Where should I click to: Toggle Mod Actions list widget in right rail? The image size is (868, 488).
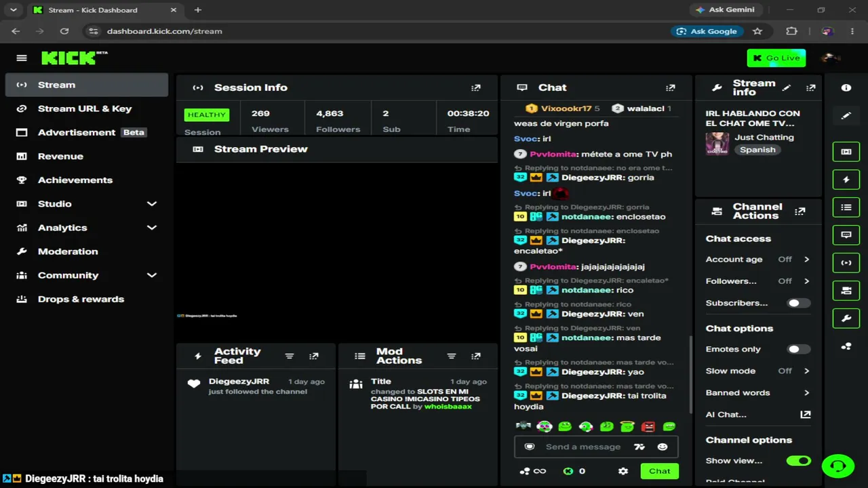click(x=846, y=207)
